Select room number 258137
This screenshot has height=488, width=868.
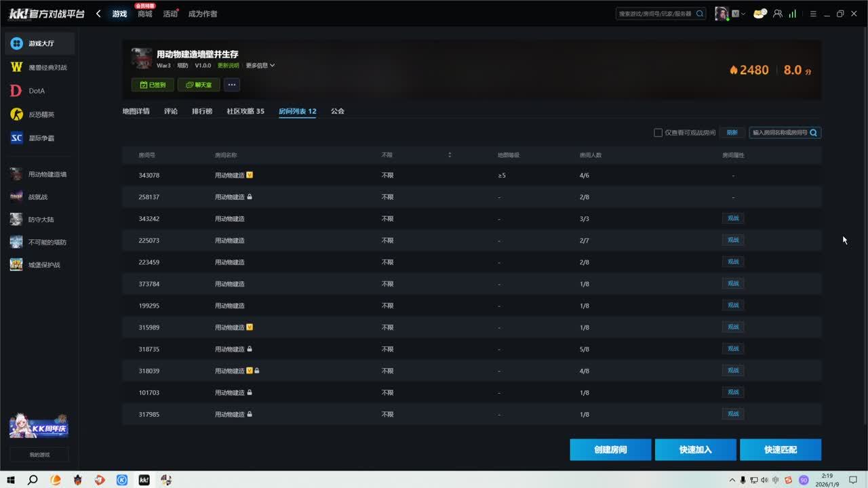pyautogui.click(x=149, y=197)
